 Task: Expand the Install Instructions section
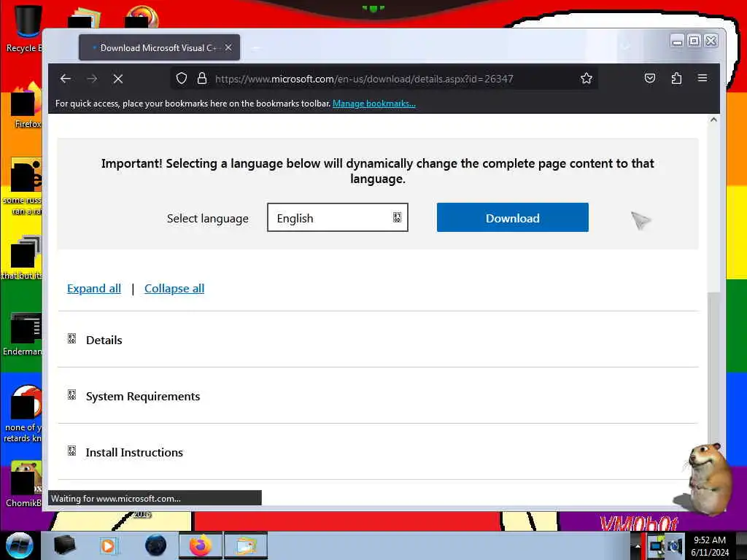[378, 452]
